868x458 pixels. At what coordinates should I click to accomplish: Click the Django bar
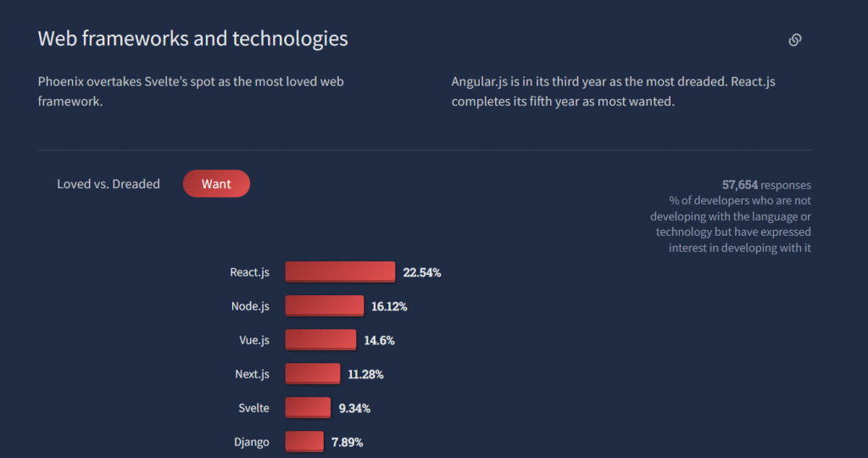click(304, 441)
